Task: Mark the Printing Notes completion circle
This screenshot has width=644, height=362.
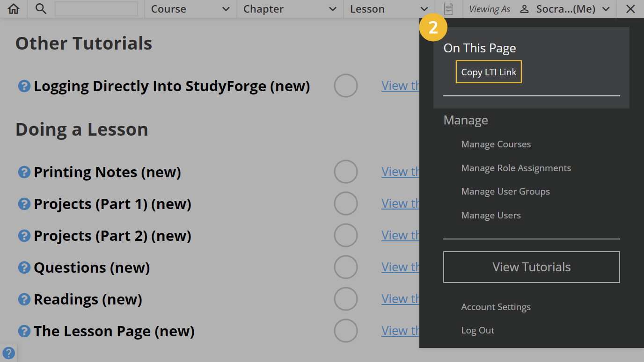Action: (346, 172)
